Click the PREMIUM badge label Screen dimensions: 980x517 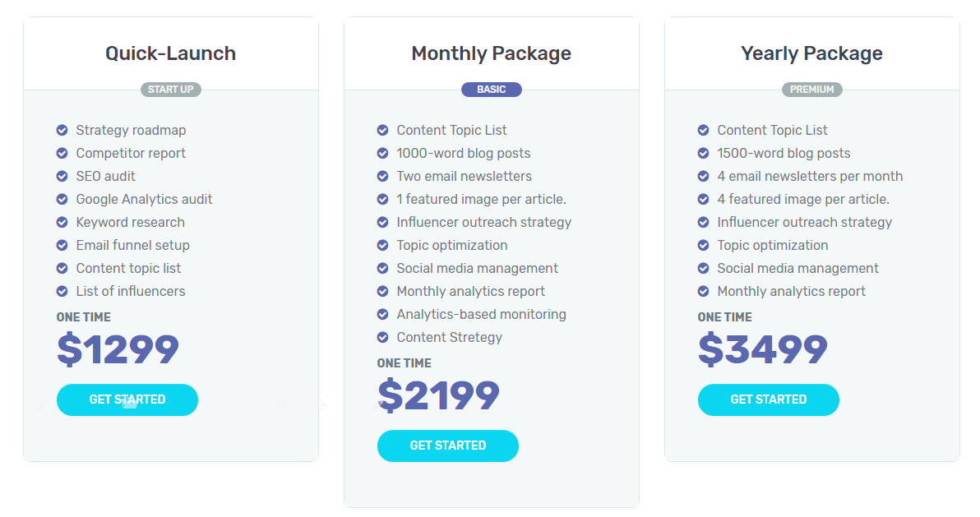(x=812, y=90)
